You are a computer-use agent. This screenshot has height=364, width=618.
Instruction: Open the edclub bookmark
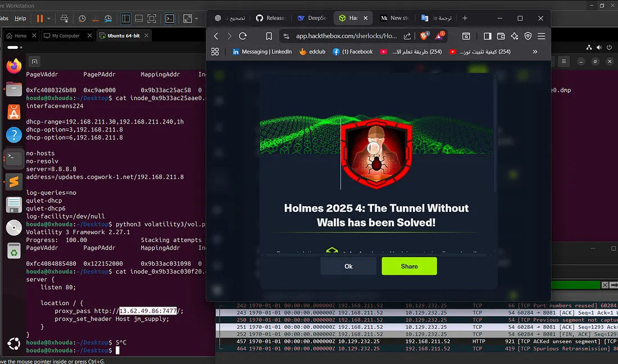[x=312, y=52]
